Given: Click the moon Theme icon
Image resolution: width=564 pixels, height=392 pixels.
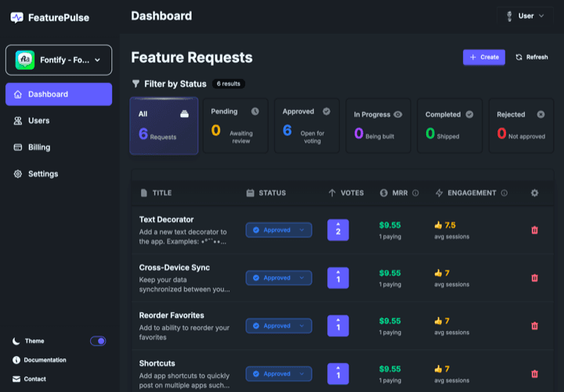Looking at the screenshot, I should coord(16,341).
